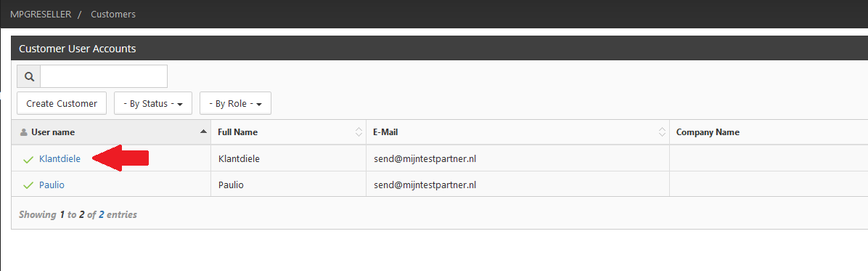Open the By Status filter dropdown
The height and width of the screenshot is (271, 868).
(x=153, y=104)
